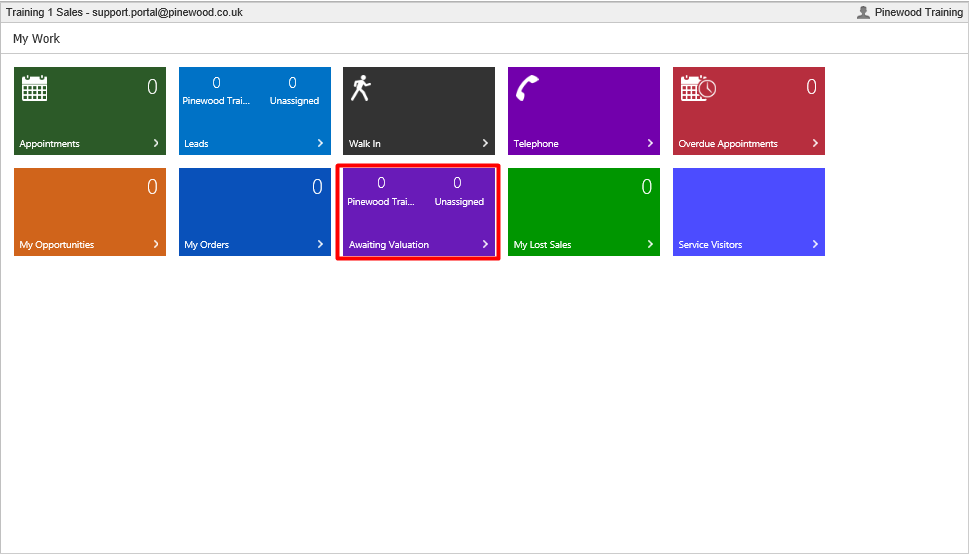Screen dimensions: 969x554
Task: Select the Appointments label
Action: click(49, 143)
